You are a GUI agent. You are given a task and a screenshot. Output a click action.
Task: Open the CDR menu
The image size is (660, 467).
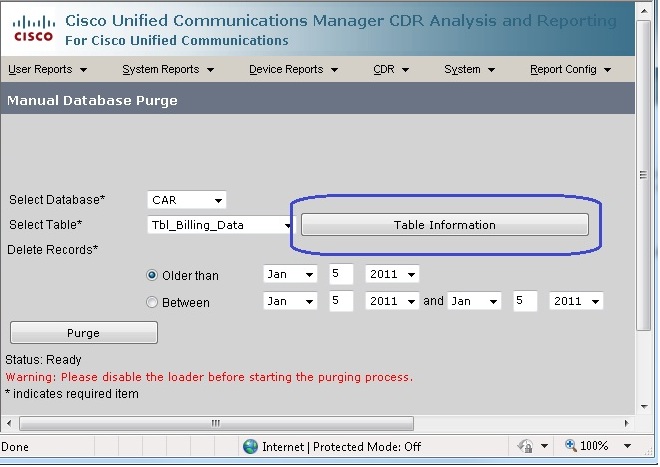click(391, 69)
